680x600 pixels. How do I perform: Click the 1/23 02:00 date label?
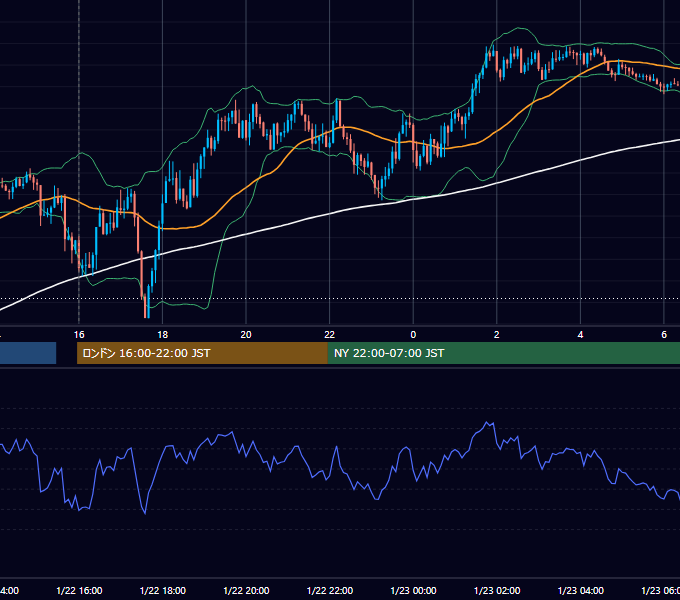(x=497, y=591)
